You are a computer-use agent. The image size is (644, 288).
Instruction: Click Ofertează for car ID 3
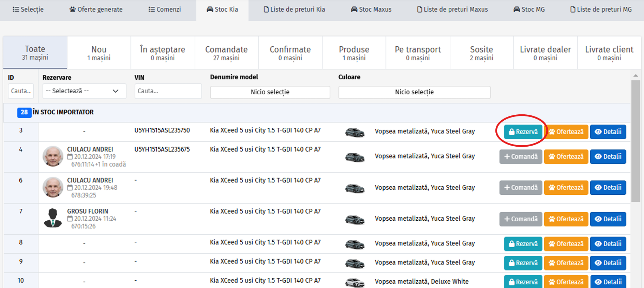(566, 132)
